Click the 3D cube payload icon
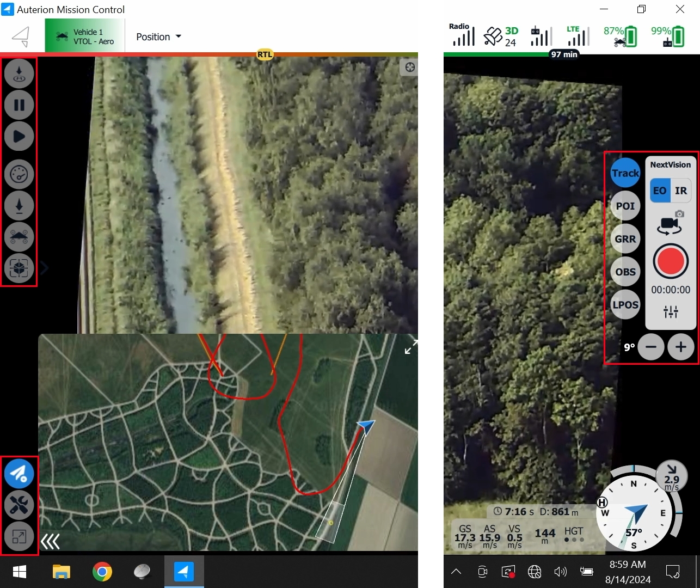The height and width of the screenshot is (588, 700). coord(19,268)
